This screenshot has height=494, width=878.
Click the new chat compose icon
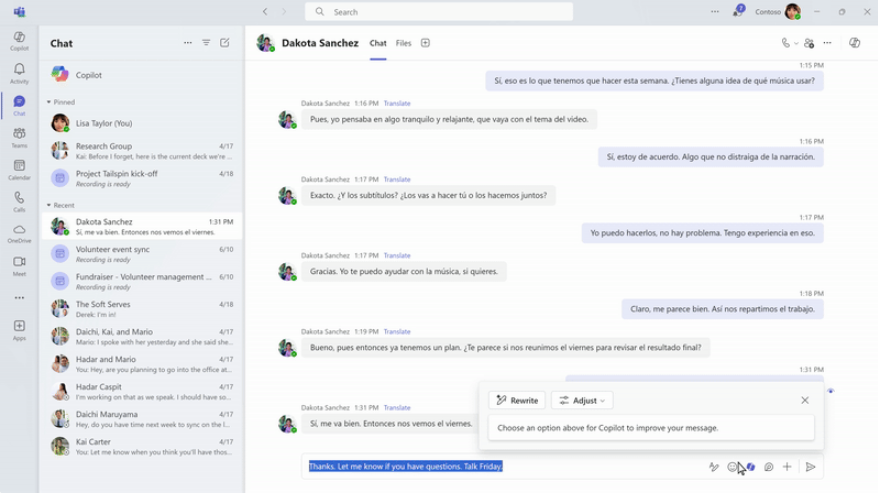(225, 43)
